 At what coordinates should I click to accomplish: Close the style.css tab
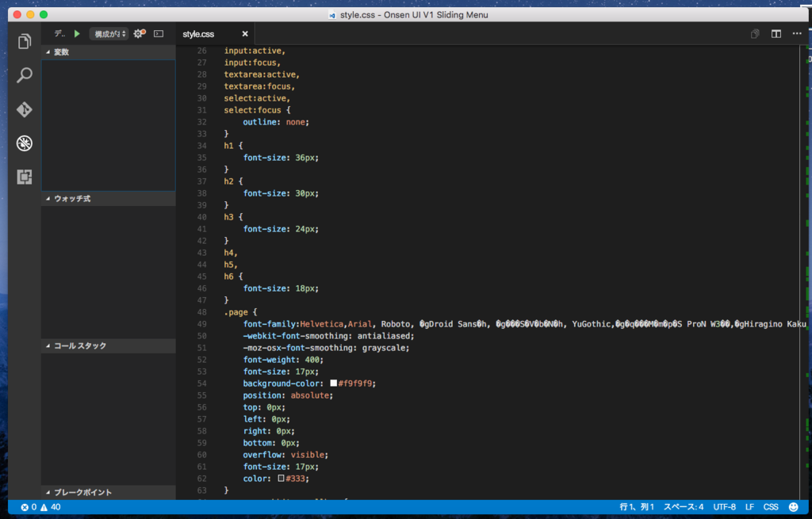coord(245,34)
